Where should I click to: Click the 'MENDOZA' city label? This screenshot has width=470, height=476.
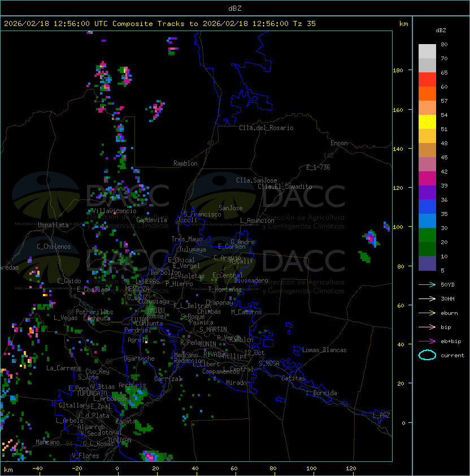137,289
